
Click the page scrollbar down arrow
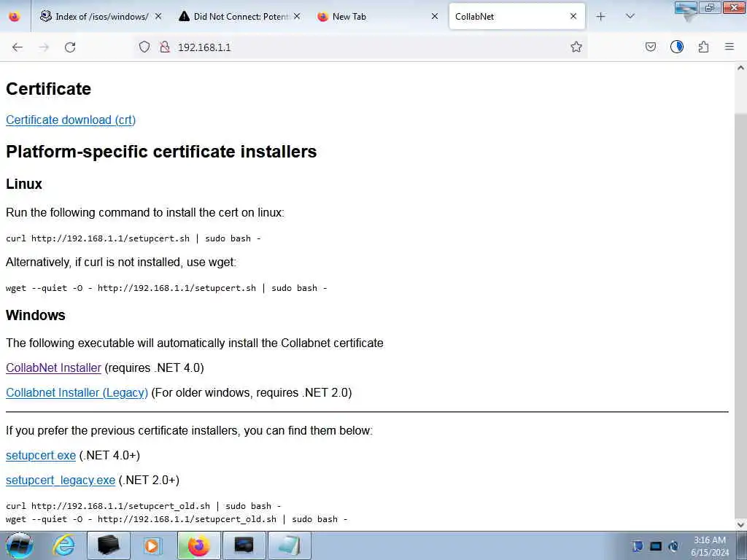point(740,525)
